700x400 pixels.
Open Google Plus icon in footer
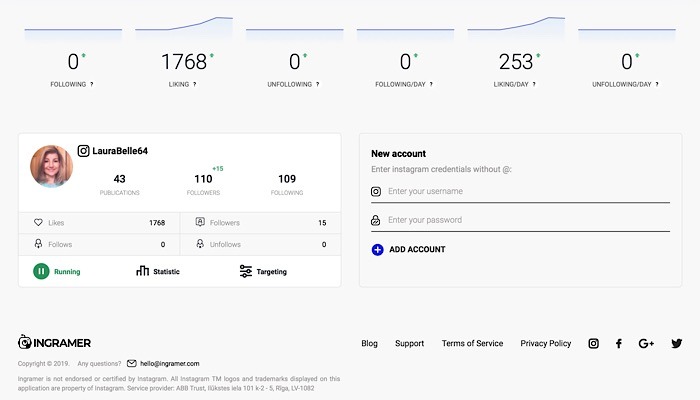pyautogui.click(x=646, y=343)
